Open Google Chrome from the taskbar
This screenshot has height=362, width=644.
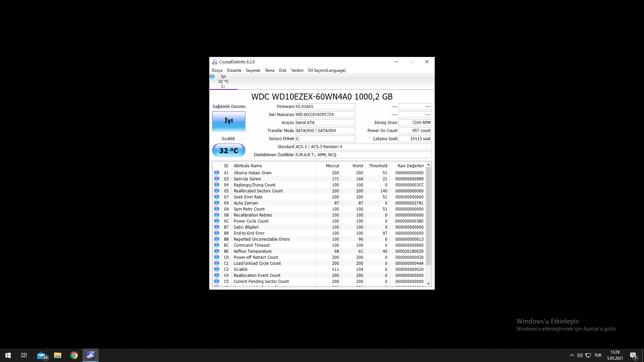(74, 355)
